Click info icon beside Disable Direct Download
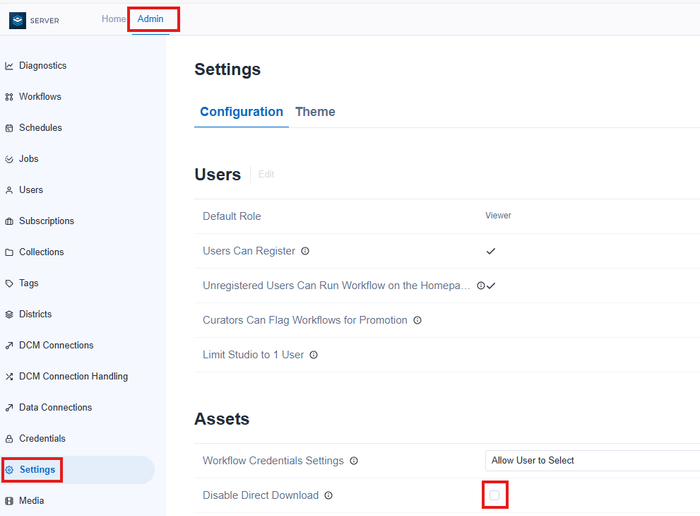The image size is (700, 516). click(x=329, y=495)
